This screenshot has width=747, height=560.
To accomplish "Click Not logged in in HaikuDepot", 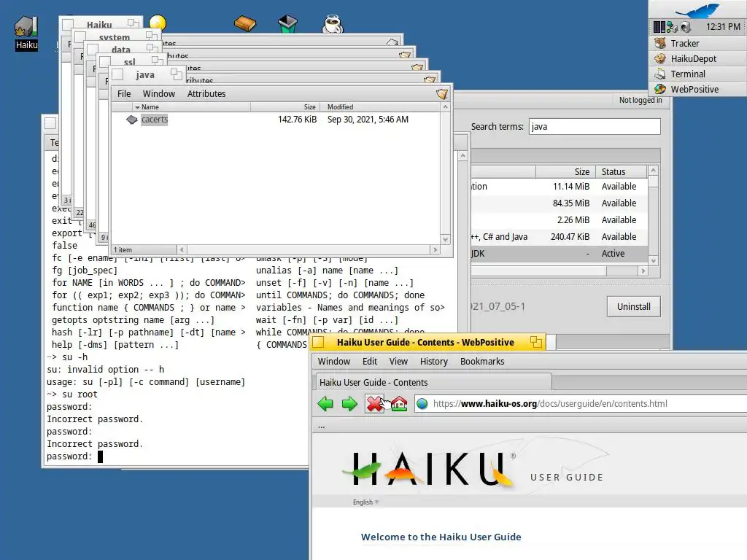I will (x=640, y=100).
